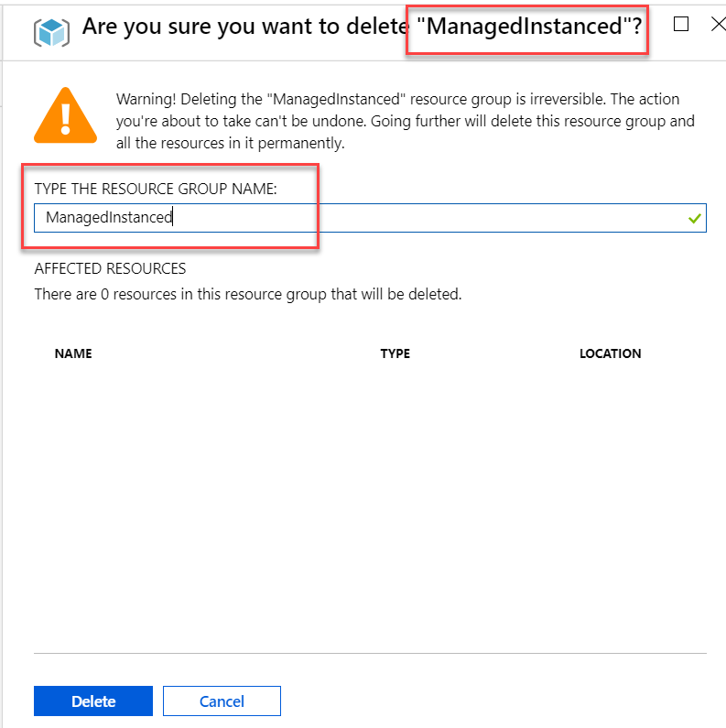Click the LOCATION column header
This screenshot has height=728, width=726.
coord(610,353)
